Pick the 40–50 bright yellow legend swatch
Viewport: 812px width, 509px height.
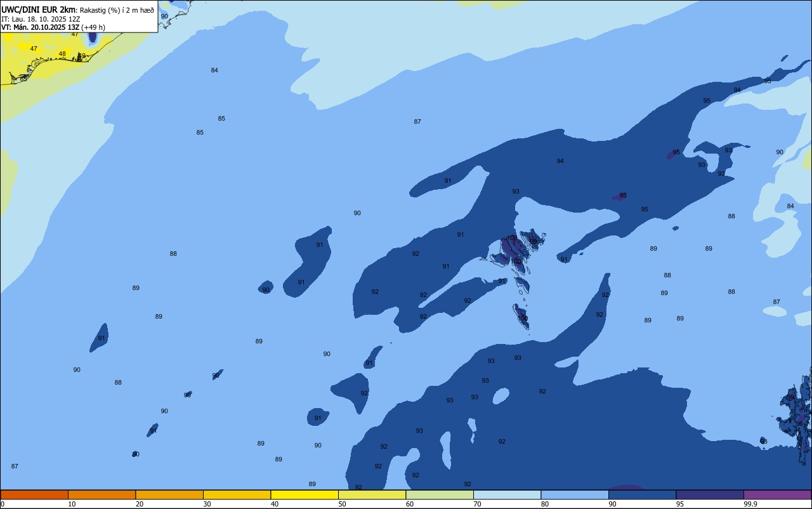click(304, 494)
